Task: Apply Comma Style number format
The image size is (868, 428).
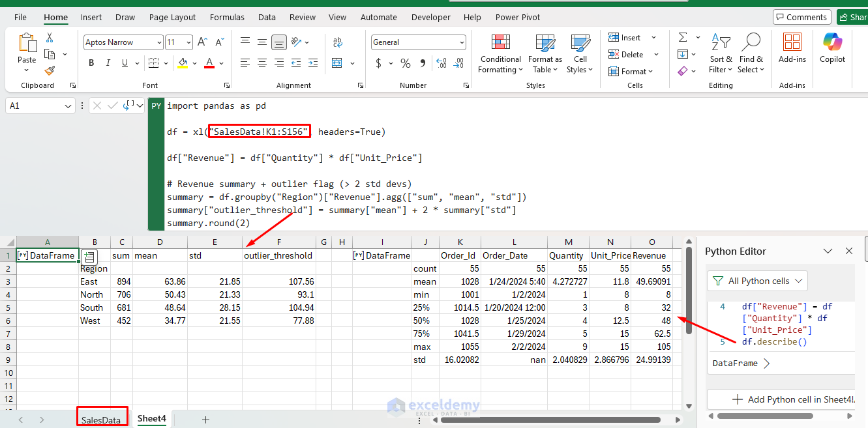Action: pos(423,63)
